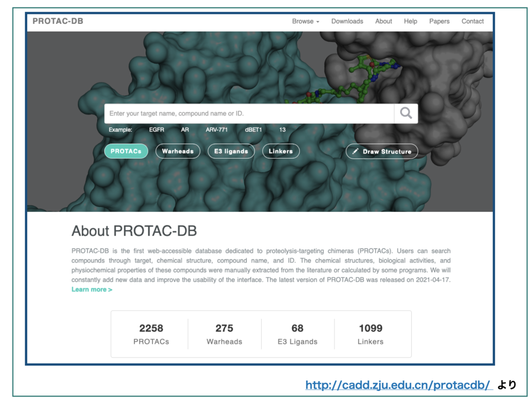Follow the Learn more link
This screenshot has width=532, height=404.
92,289
